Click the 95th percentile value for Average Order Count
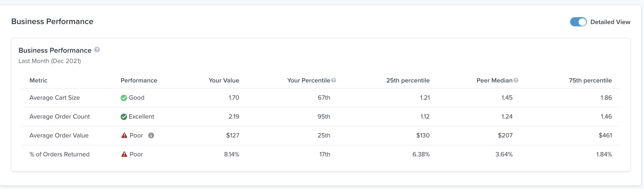The width and height of the screenshot is (644, 189). point(324,117)
